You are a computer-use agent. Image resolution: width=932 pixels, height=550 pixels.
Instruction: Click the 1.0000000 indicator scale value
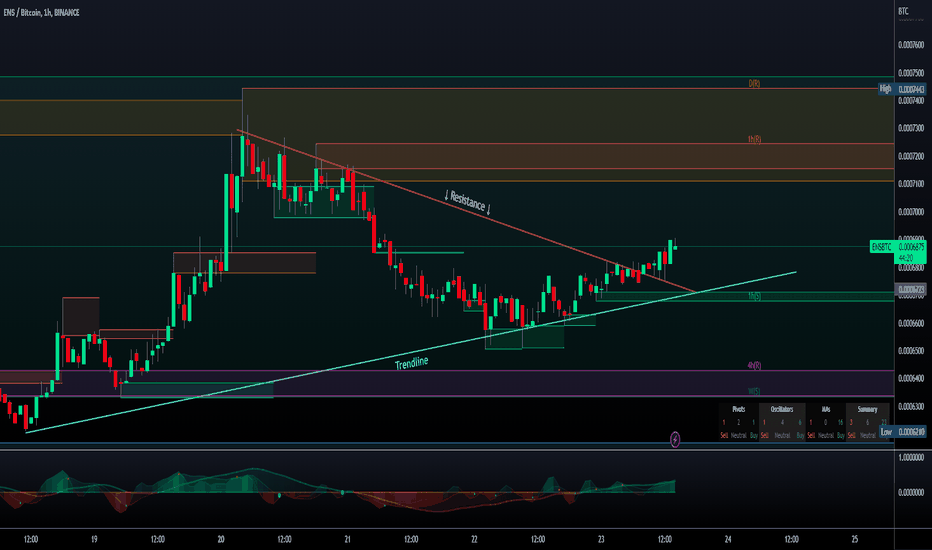[911, 457]
